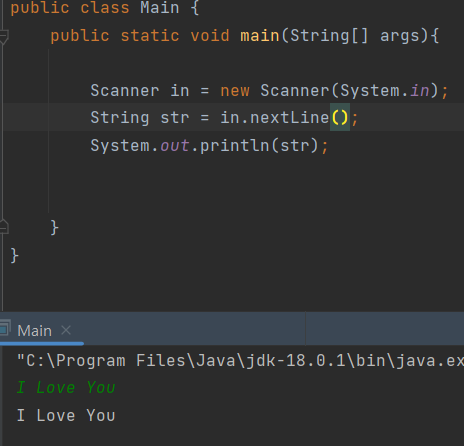The width and height of the screenshot is (464, 446).
Task: Close the Main run tab
Action: coord(66,330)
